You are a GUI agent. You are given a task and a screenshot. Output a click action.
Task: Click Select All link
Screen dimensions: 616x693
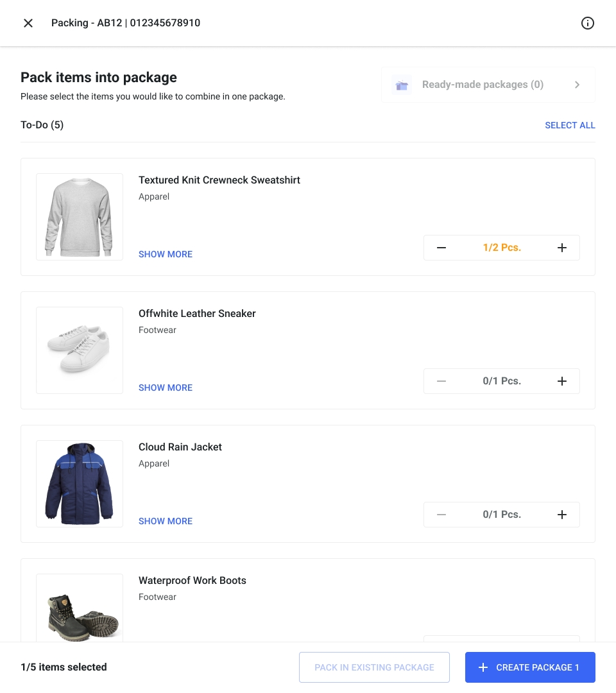(570, 125)
